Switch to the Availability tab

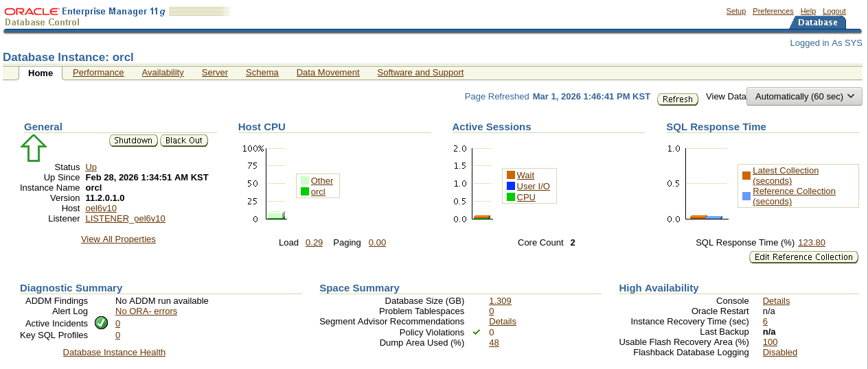tap(163, 73)
